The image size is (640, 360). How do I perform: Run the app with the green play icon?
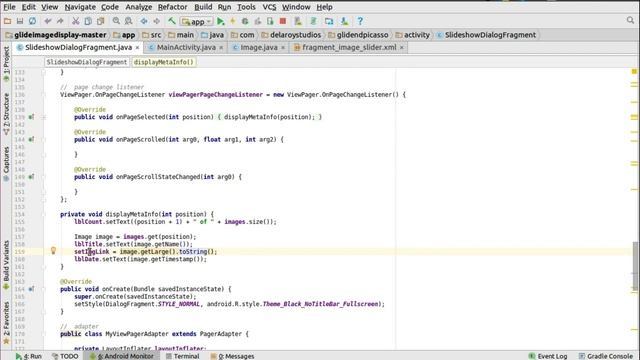pos(220,21)
